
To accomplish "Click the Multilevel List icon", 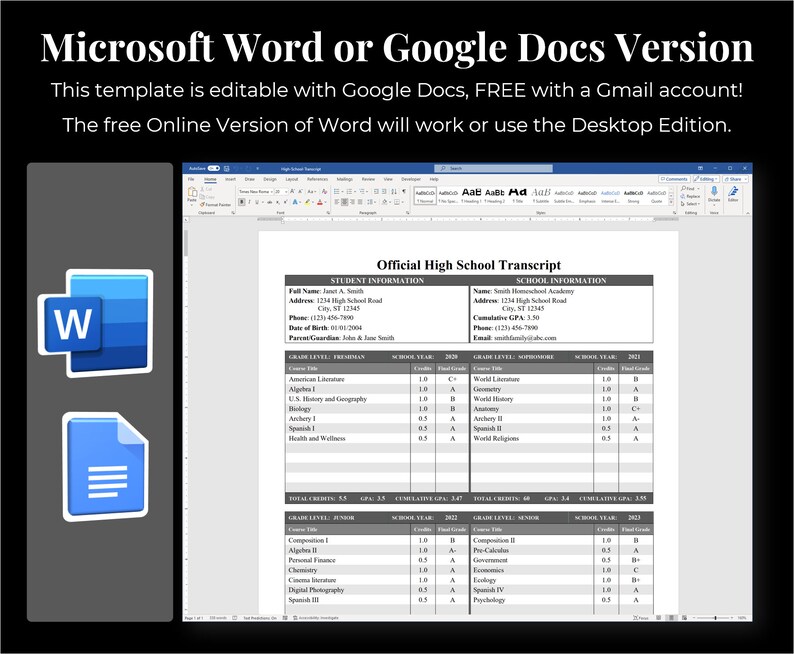I will click(362, 192).
